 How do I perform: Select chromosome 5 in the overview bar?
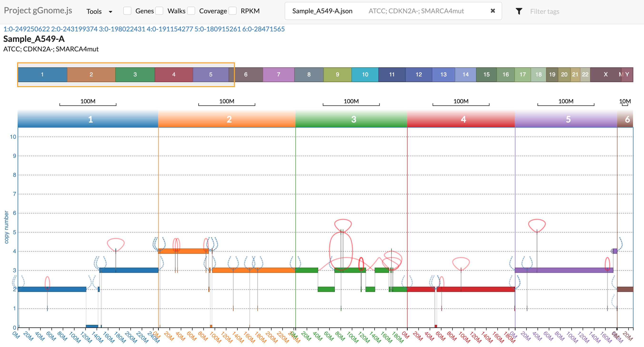211,74
